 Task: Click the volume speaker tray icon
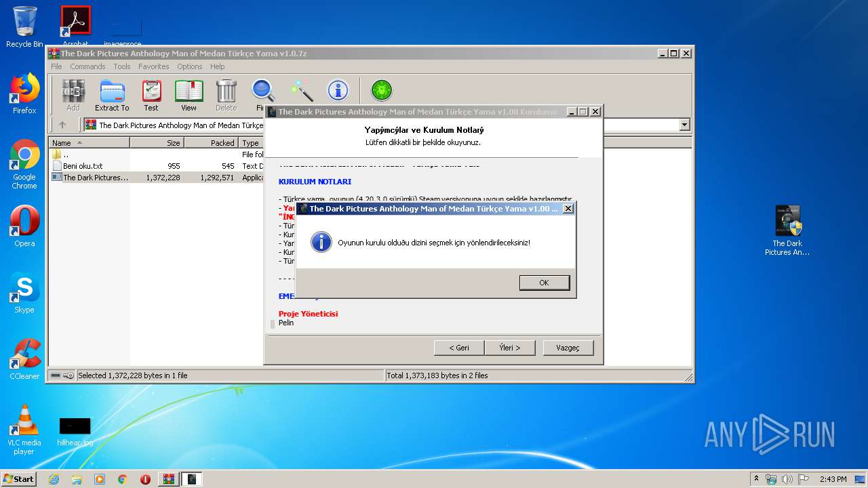pos(787,479)
